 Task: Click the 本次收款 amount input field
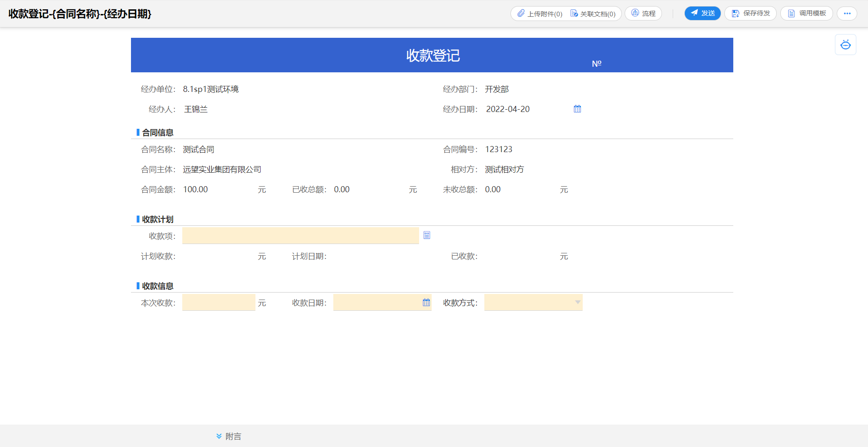219,302
